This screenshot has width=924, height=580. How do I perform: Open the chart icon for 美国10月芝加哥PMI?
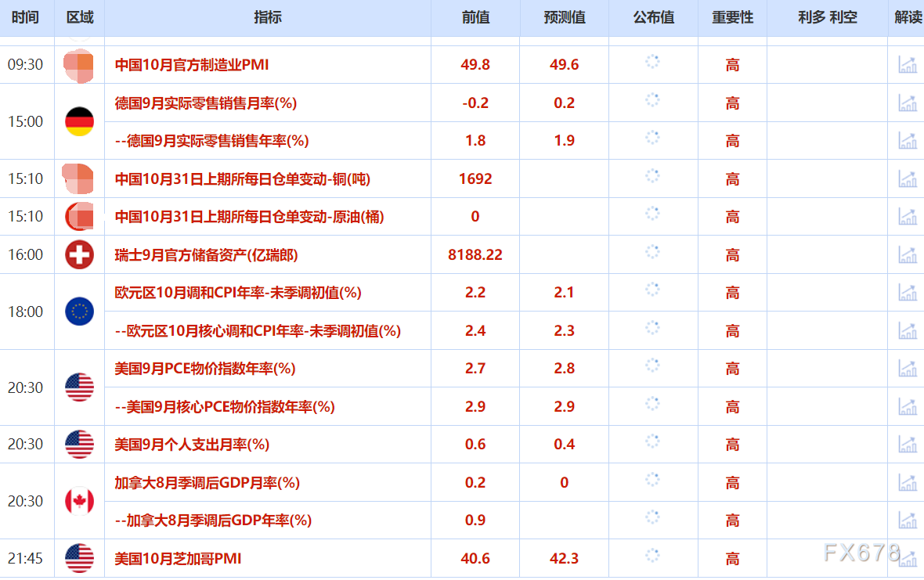pyautogui.click(x=907, y=558)
